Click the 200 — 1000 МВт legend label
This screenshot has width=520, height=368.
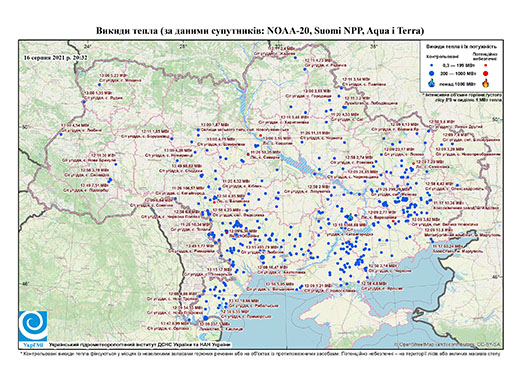pos(459,73)
